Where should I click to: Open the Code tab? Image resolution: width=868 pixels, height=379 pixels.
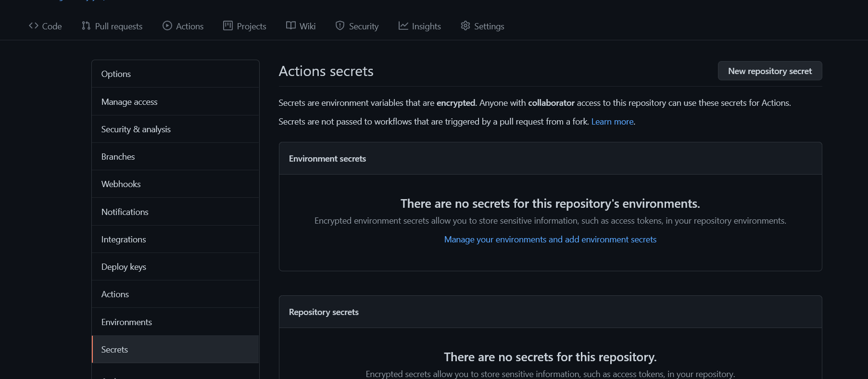click(45, 26)
